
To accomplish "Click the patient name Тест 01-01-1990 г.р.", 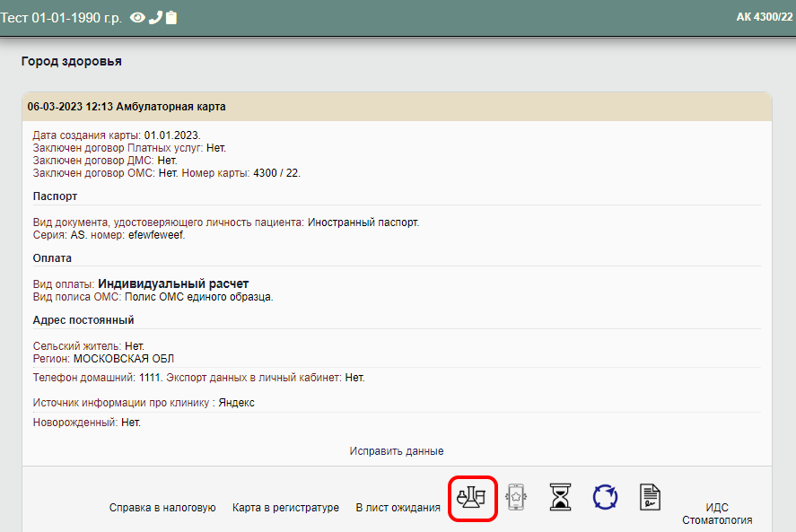I will pyautogui.click(x=62, y=17).
